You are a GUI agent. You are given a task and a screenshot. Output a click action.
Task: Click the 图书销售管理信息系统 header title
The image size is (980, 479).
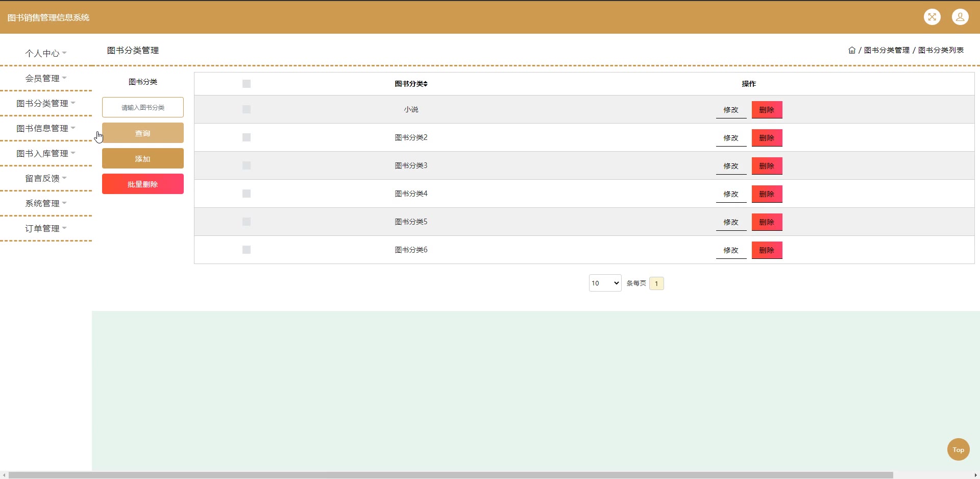click(x=48, y=17)
